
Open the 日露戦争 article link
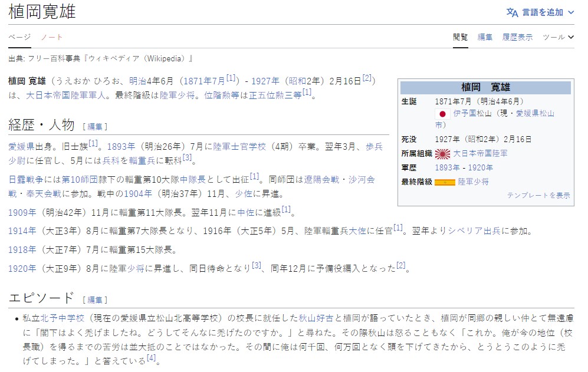(28, 179)
